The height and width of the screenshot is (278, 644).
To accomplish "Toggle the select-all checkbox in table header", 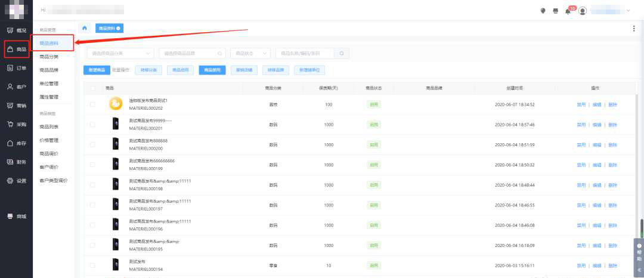I will [92, 88].
